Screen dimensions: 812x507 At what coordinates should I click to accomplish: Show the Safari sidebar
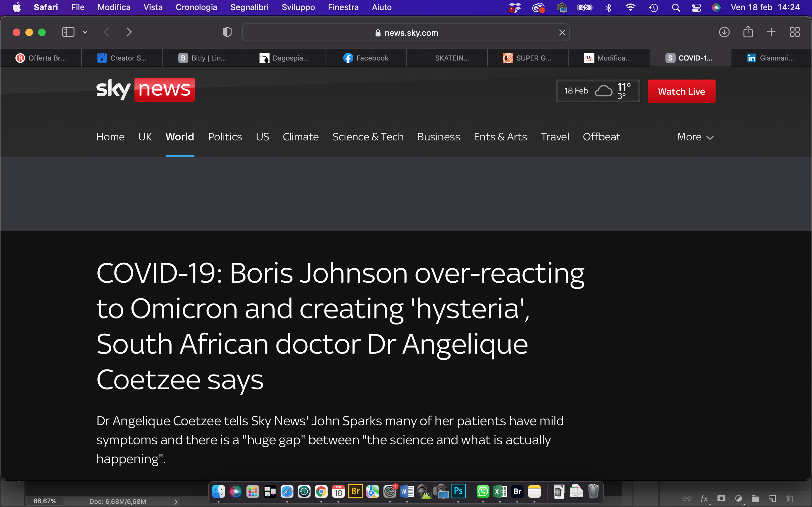pos(68,32)
